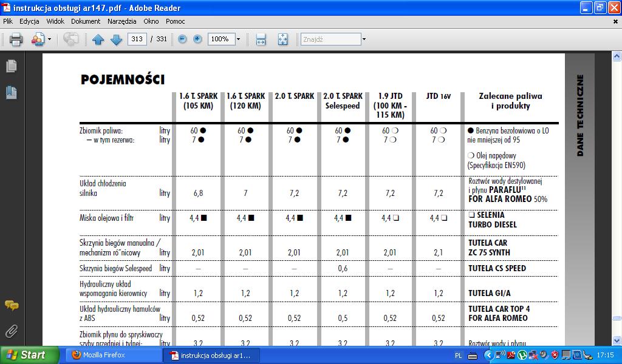The width and height of the screenshot is (622, 364).
Task: Click the 100% zoom level field
Action: click(x=221, y=39)
